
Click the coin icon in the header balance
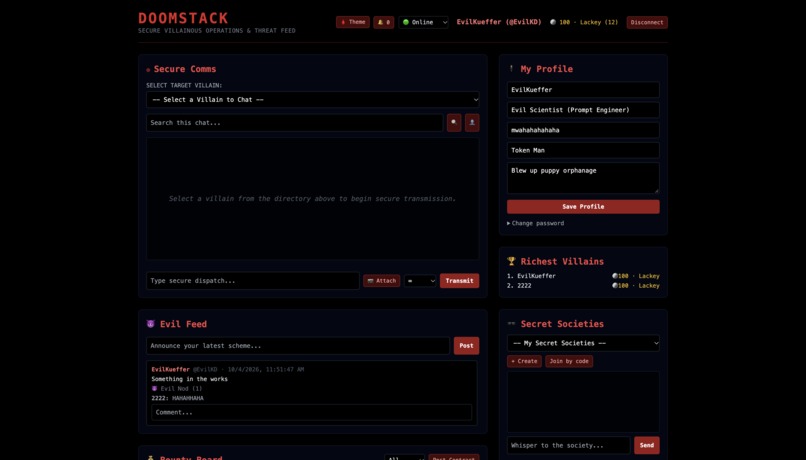tap(553, 22)
